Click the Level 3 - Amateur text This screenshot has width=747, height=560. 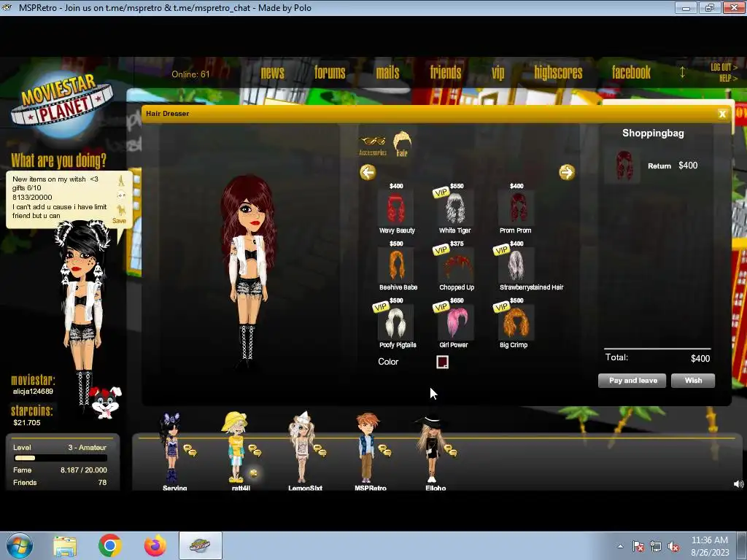pos(88,448)
